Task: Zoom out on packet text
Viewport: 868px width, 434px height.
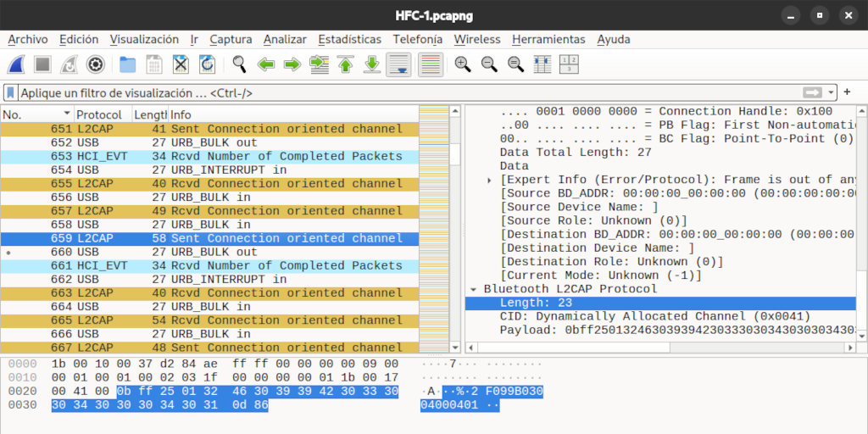Action: click(489, 64)
